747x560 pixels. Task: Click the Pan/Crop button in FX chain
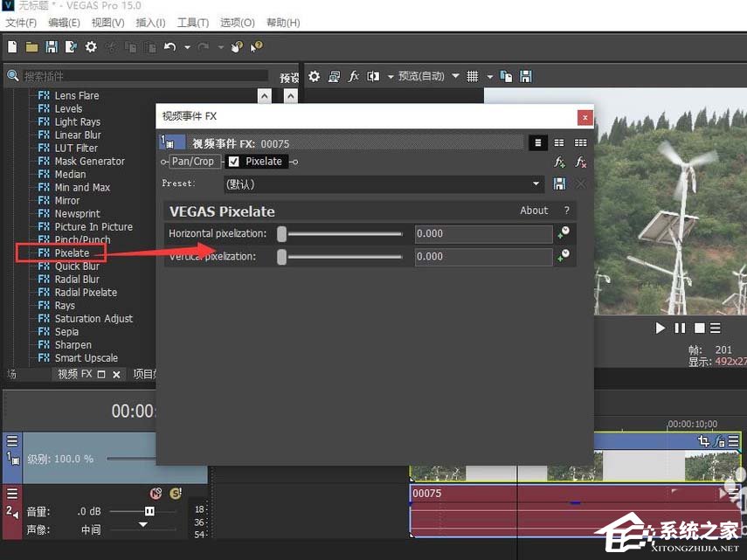tap(192, 162)
